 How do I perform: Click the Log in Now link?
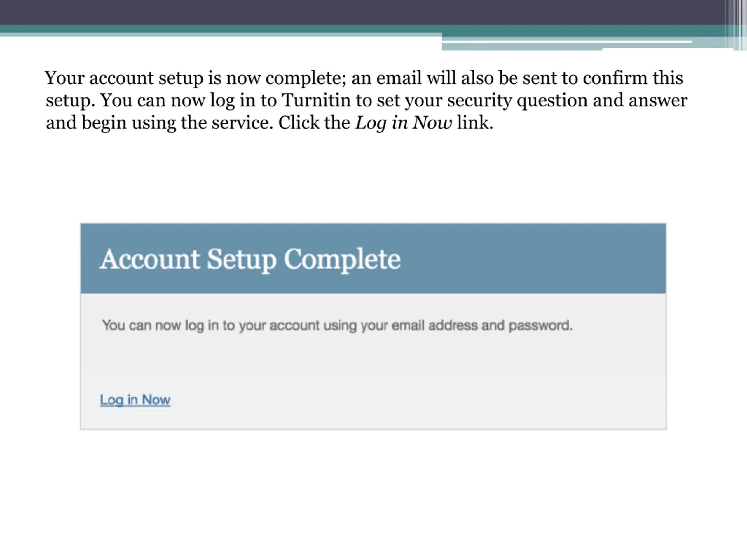pos(135,400)
